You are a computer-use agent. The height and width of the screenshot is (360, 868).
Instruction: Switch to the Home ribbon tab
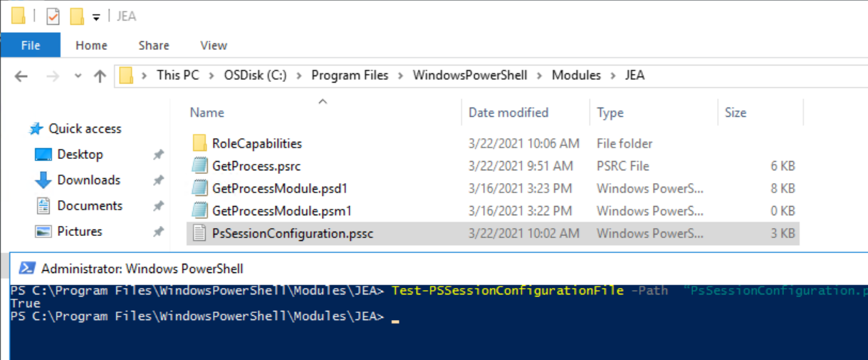point(91,45)
